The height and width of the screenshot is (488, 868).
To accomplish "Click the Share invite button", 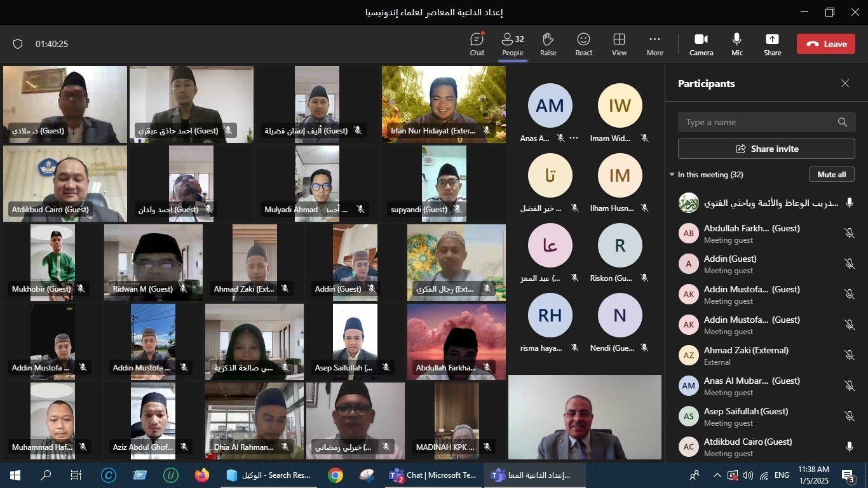I will coord(766,149).
